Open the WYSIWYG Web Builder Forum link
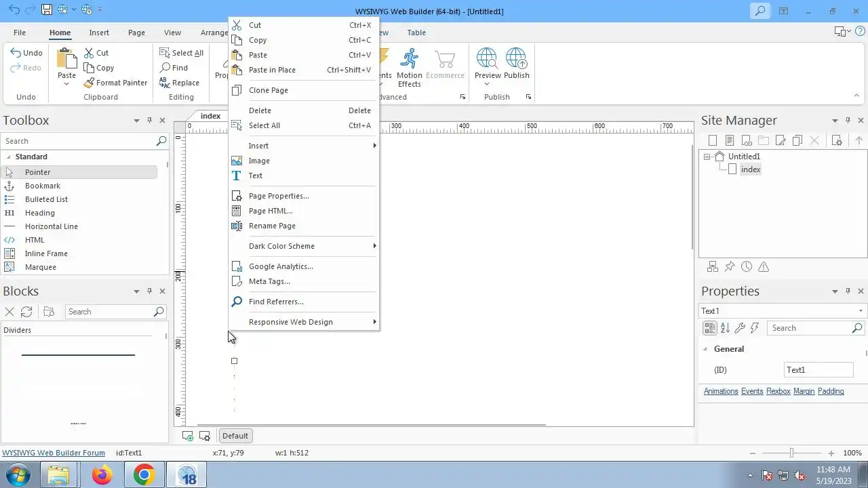 click(54, 453)
